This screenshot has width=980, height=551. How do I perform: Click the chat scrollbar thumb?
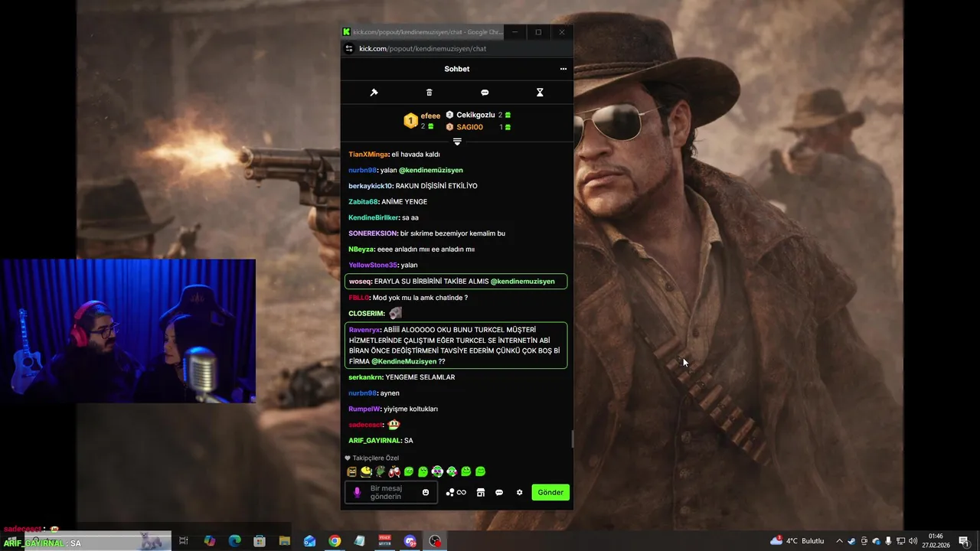tap(572, 439)
